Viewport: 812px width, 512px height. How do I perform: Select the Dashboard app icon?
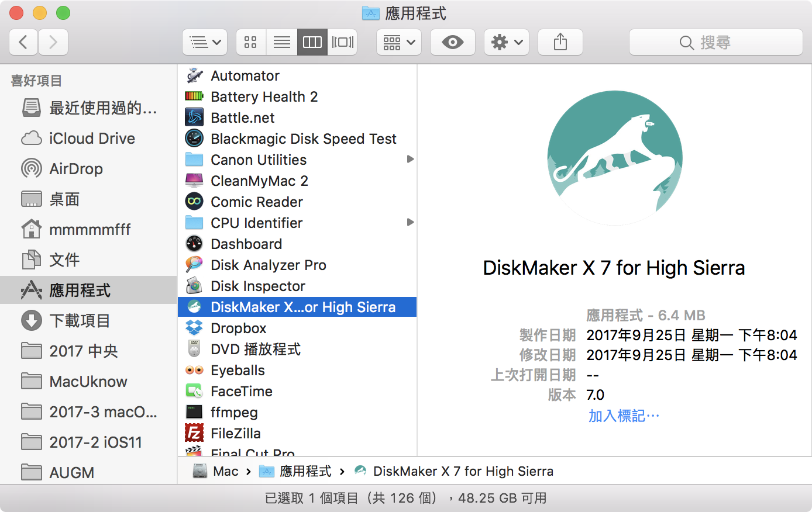[x=194, y=244]
